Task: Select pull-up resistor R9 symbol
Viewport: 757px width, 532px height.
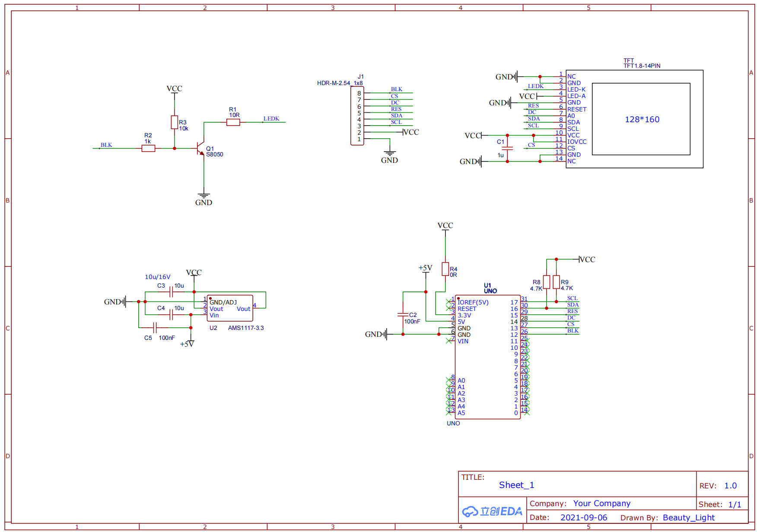Action: pyautogui.click(x=557, y=282)
